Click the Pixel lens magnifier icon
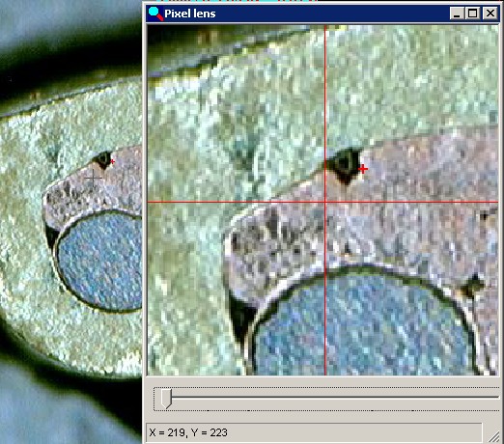The image size is (504, 444). (155, 14)
